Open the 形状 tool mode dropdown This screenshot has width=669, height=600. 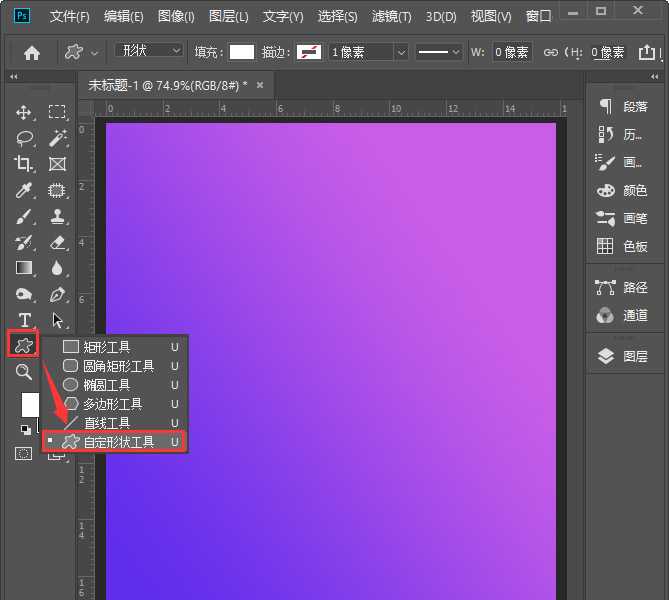tap(148, 51)
